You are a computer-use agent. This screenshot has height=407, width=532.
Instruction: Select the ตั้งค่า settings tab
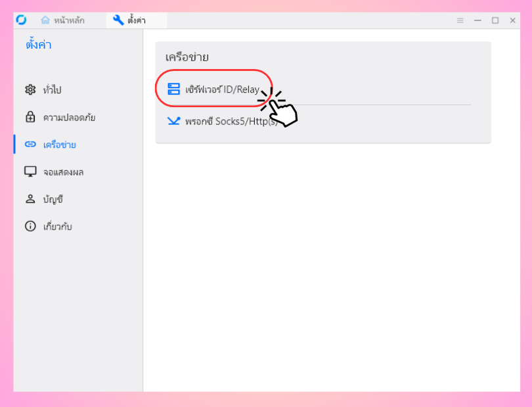pos(137,20)
